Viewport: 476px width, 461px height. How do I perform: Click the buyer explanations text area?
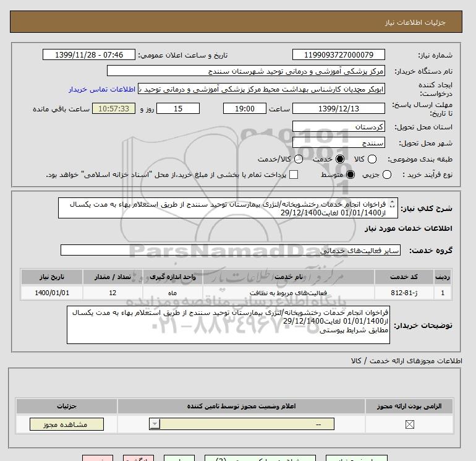point(228,325)
